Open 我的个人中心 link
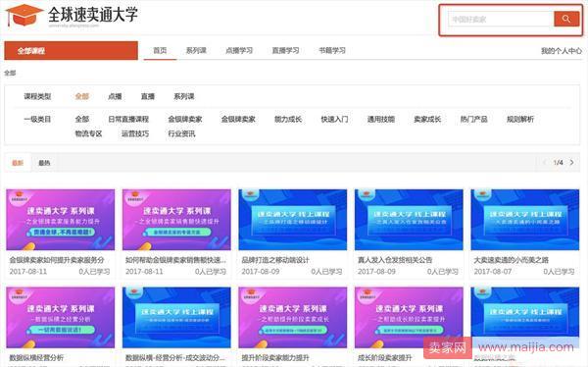The height and width of the screenshot is (367, 588). 562,51
